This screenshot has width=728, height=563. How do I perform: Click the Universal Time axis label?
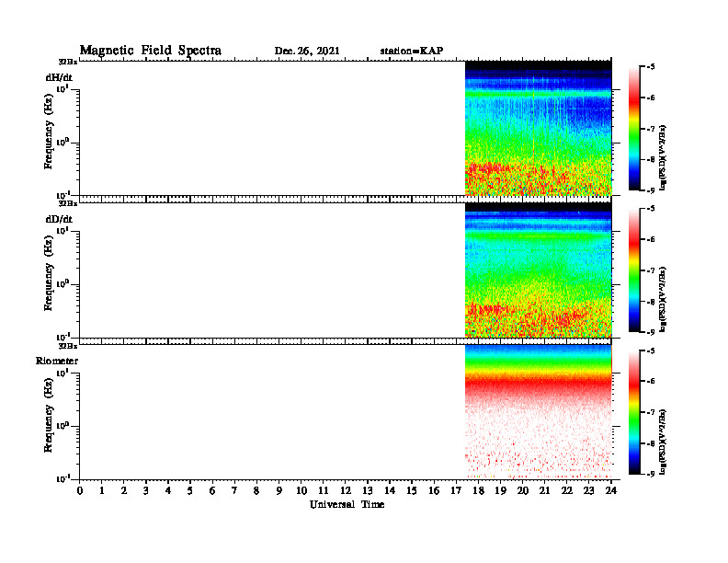tap(347, 504)
